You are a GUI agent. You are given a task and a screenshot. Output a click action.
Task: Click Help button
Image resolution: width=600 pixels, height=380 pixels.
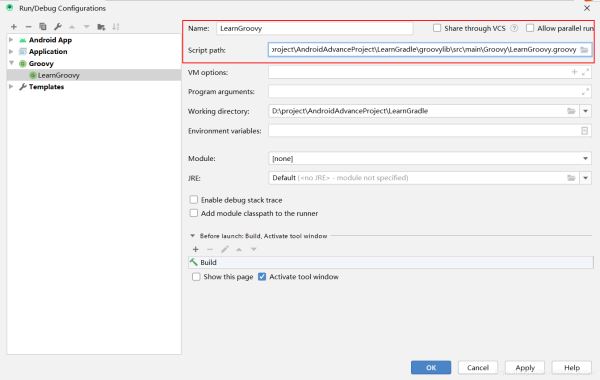click(572, 367)
